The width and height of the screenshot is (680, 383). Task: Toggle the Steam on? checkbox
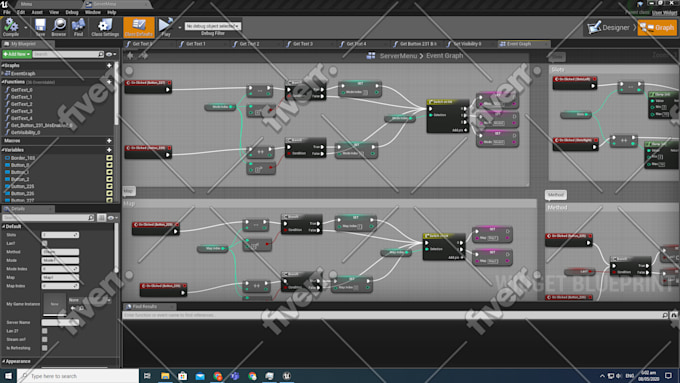tap(44, 340)
